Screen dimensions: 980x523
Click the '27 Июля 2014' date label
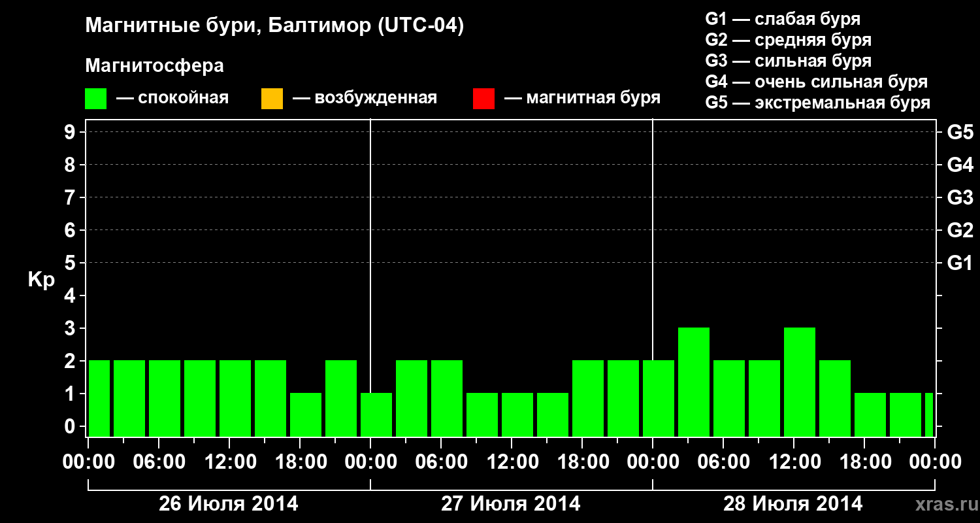point(511,504)
